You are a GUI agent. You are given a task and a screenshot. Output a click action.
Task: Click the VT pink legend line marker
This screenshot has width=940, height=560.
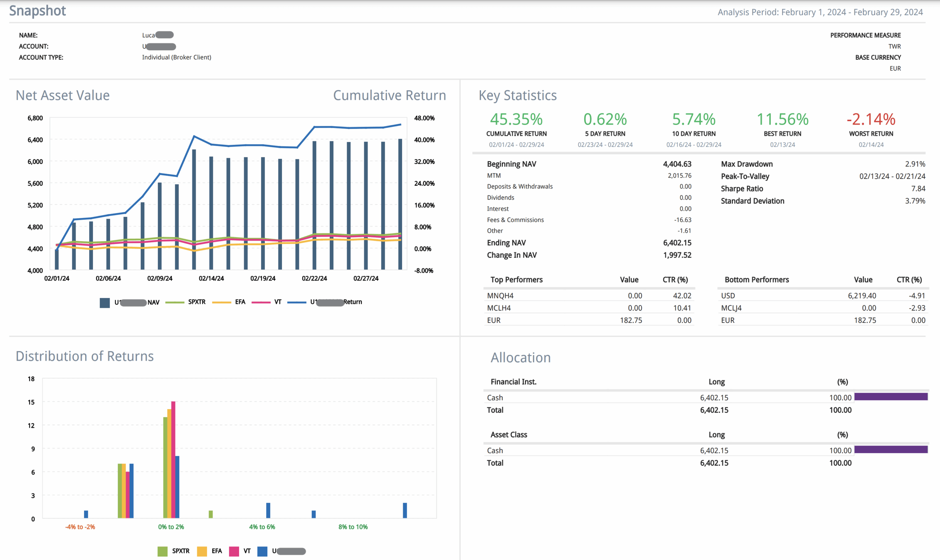pos(261,302)
